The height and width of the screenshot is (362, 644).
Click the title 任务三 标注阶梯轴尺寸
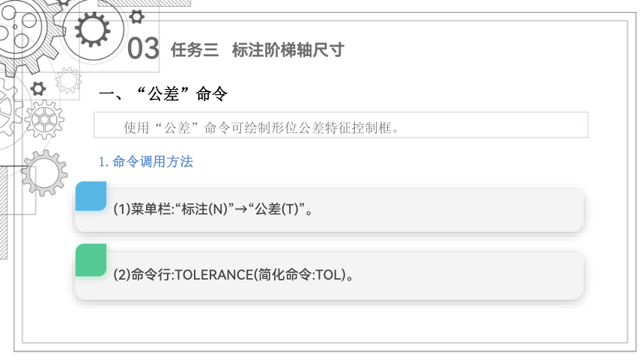(258, 50)
